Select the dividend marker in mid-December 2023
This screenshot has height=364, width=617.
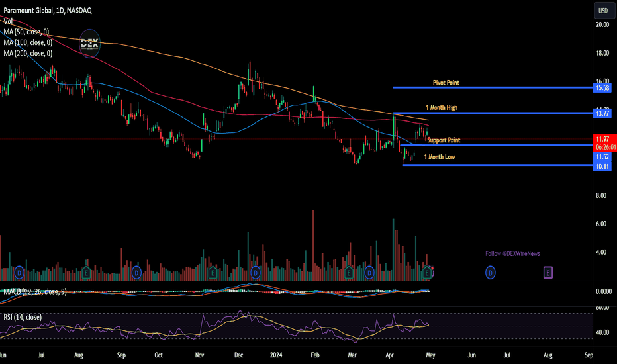point(256,272)
